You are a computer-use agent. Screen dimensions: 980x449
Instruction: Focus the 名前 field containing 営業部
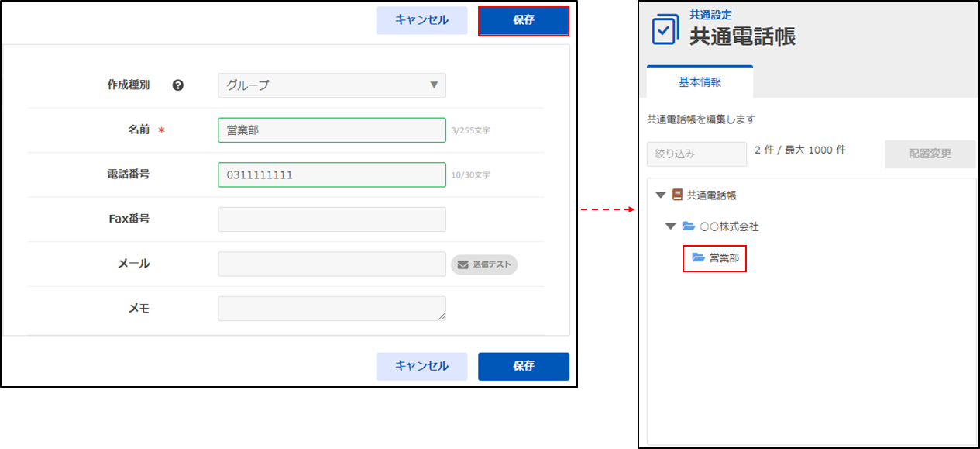[332, 130]
